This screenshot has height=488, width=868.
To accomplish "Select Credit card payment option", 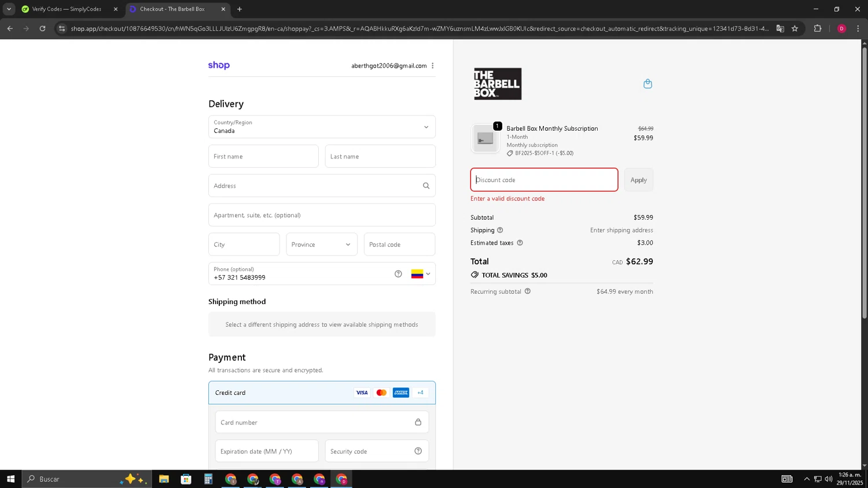I will click(322, 393).
